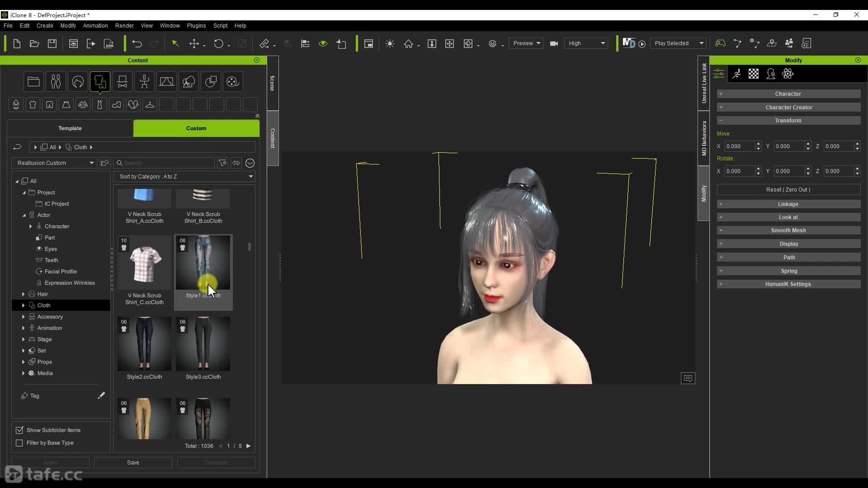
Task: Click the Physics atom icon in Modify
Action: tap(788, 74)
